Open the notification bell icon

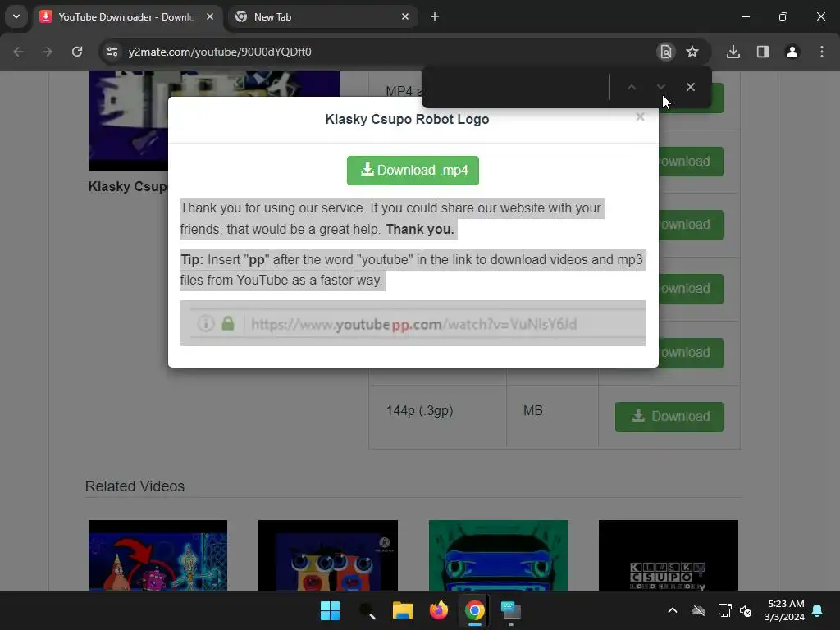coord(818,610)
